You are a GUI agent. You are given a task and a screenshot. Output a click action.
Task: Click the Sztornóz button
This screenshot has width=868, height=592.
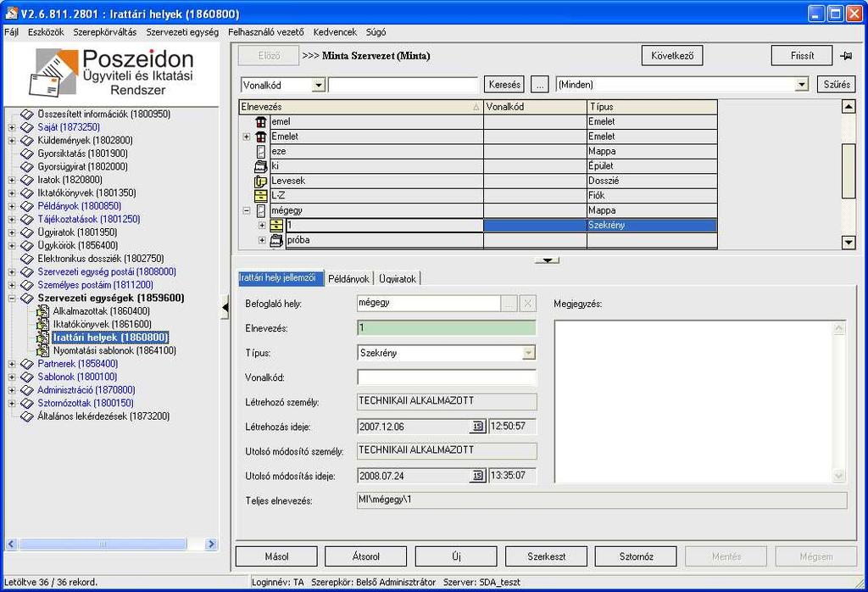tap(636, 556)
